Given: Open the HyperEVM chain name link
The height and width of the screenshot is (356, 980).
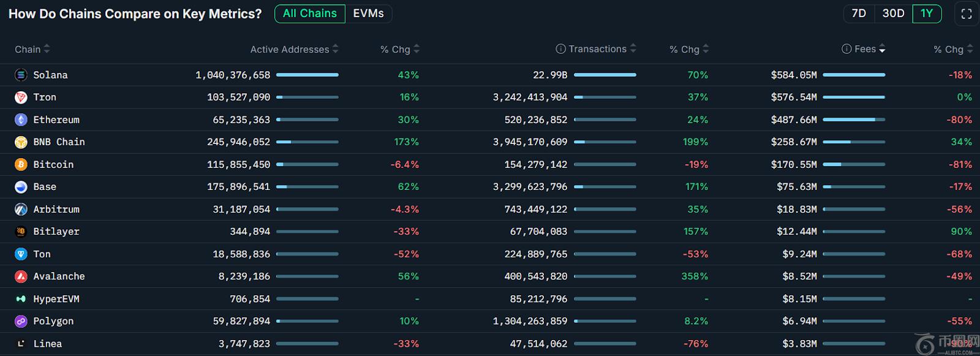Looking at the screenshot, I should point(56,299).
